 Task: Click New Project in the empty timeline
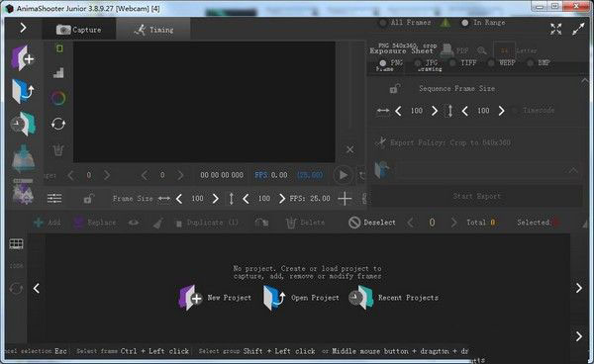point(215,298)
